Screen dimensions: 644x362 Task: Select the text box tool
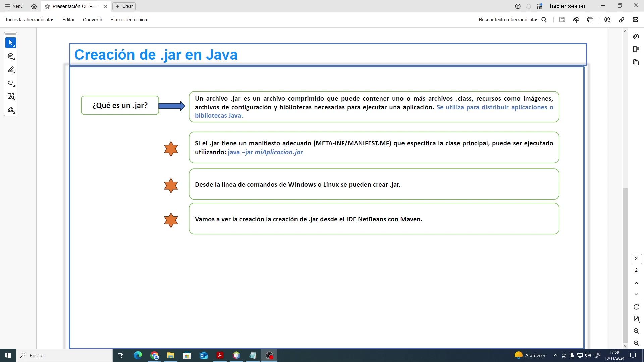point(11,97)
